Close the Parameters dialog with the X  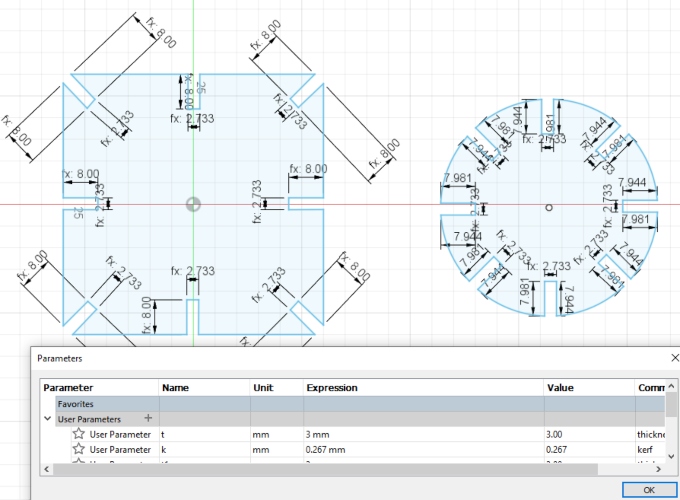tap(675, 358)
